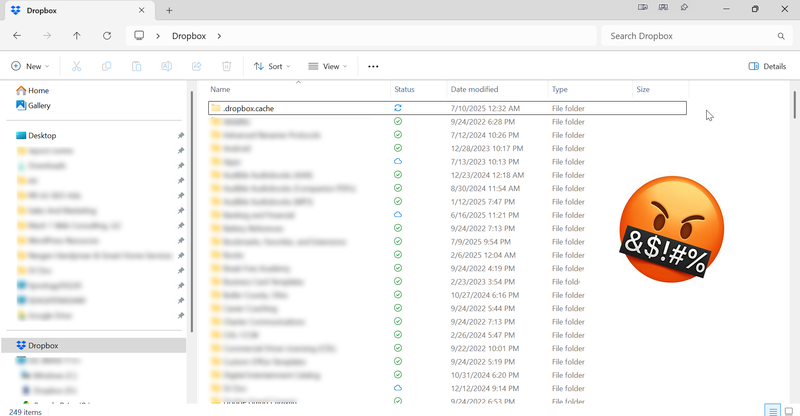This screenshot has width=800, height=416.
Task: Expand the Sort options dropdown
Action: (x=272, y=66)
